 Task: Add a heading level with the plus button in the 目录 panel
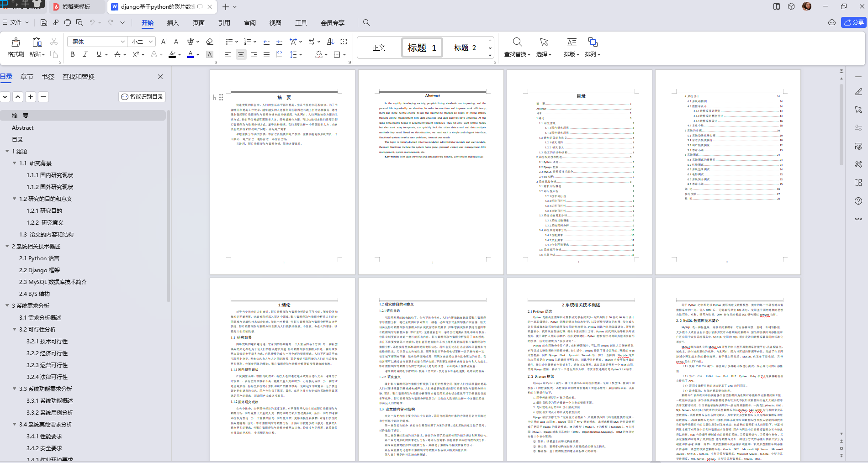pos(31,97)
